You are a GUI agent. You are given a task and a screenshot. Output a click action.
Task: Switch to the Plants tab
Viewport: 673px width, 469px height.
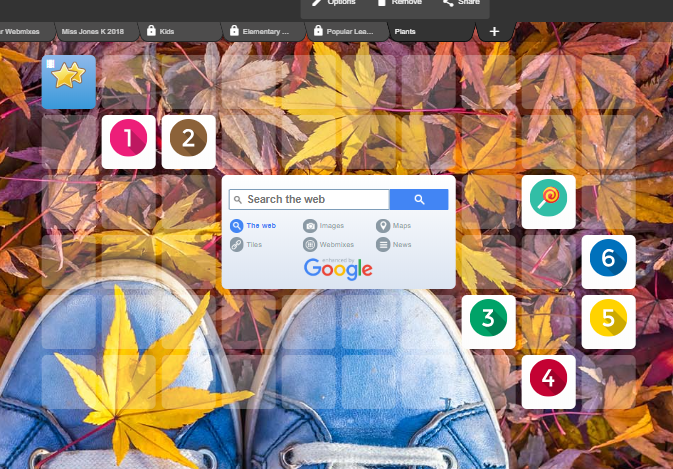click(431, 32)
